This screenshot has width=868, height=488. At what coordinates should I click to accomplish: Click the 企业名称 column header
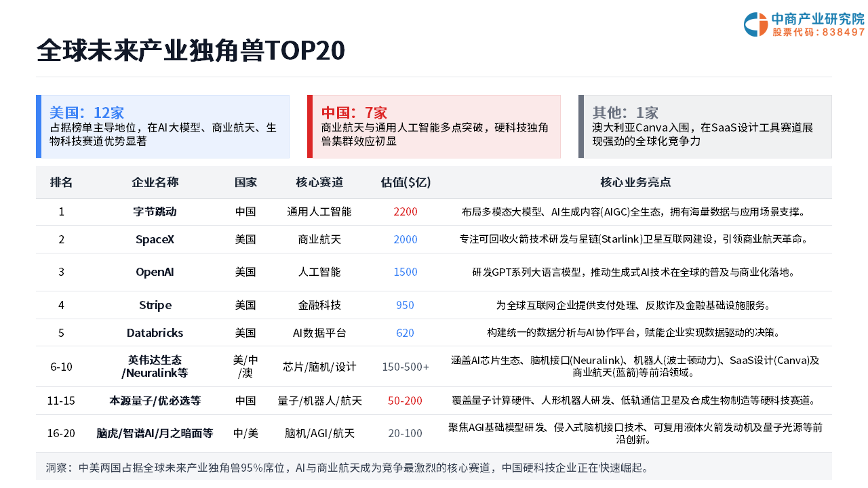(155, 182)
